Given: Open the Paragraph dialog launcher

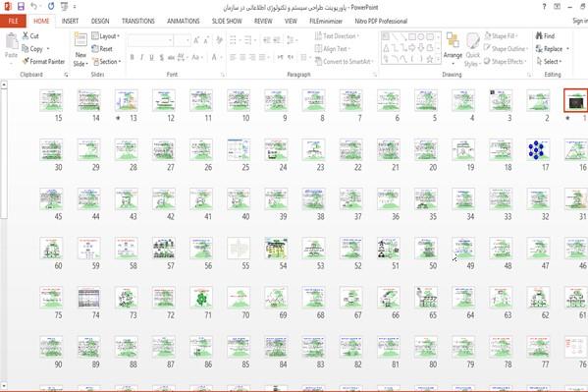Looking at the screenshot, I should 375,75.
